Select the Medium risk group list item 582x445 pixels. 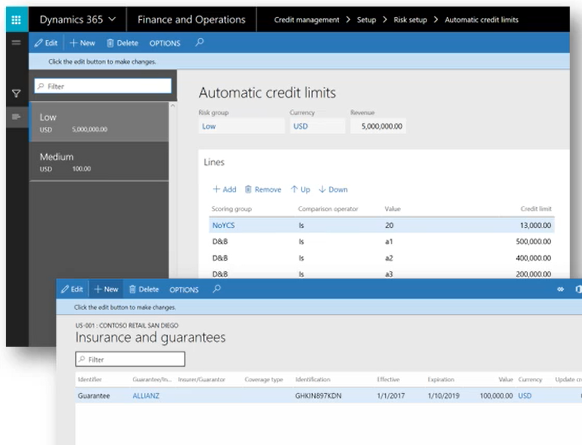click(99, 162)
